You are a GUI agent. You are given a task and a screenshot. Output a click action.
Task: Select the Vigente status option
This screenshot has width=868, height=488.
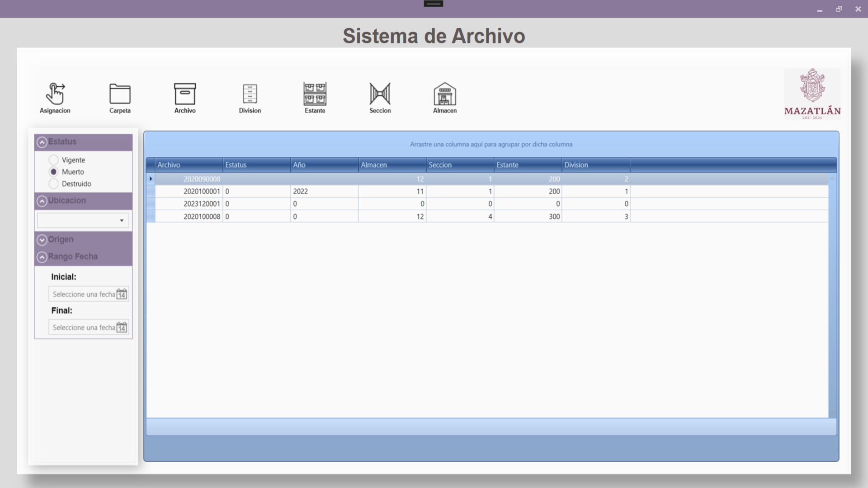click(54, 160)
